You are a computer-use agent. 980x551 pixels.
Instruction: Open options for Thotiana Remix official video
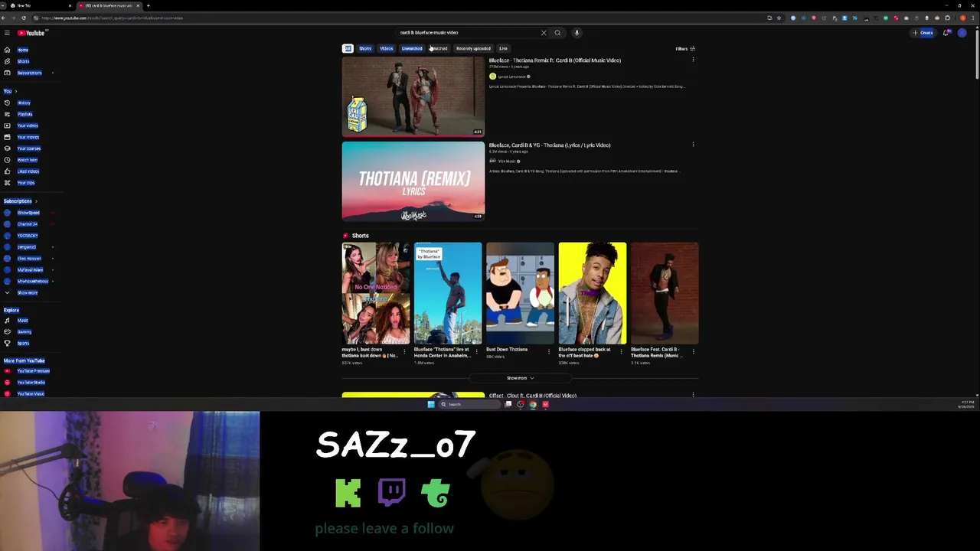[x=693, y=60]
